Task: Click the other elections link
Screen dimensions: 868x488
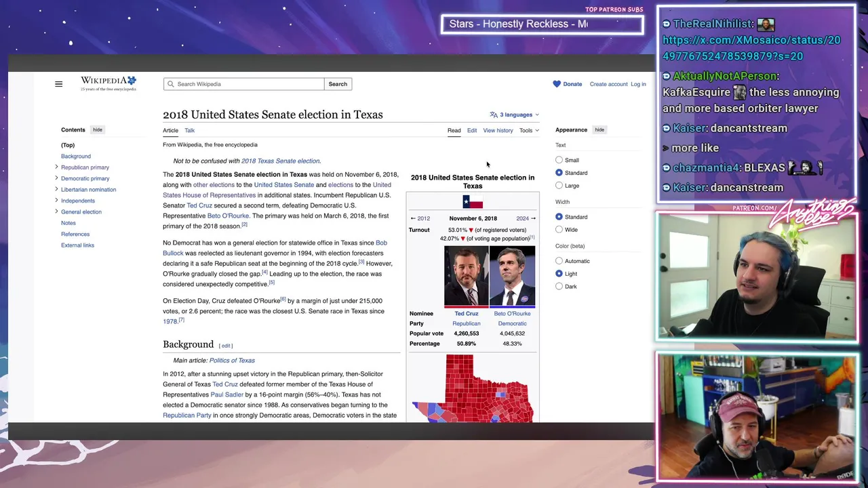Action: pyautogui.click(x=214, y=184)
